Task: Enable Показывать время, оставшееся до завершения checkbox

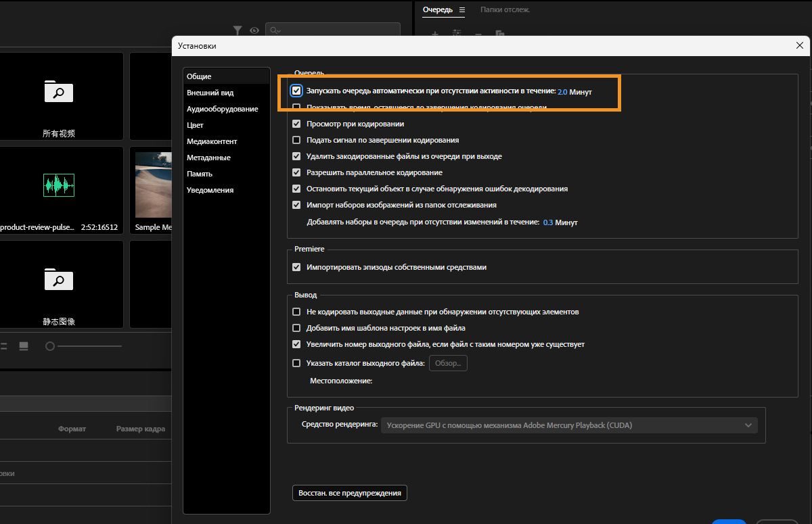Action: (x=296, y=108)
